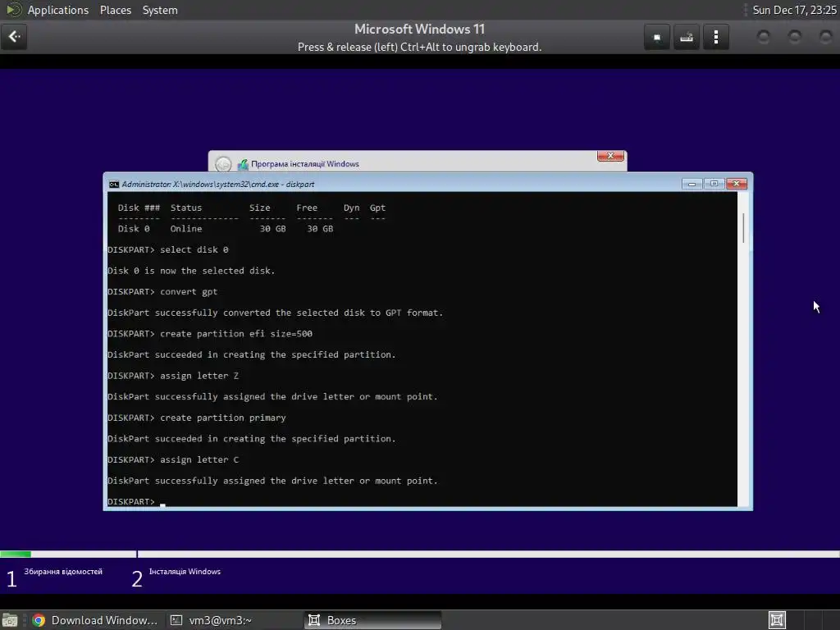
Task: Open the Applications menu
Action: tap(58, 10)
